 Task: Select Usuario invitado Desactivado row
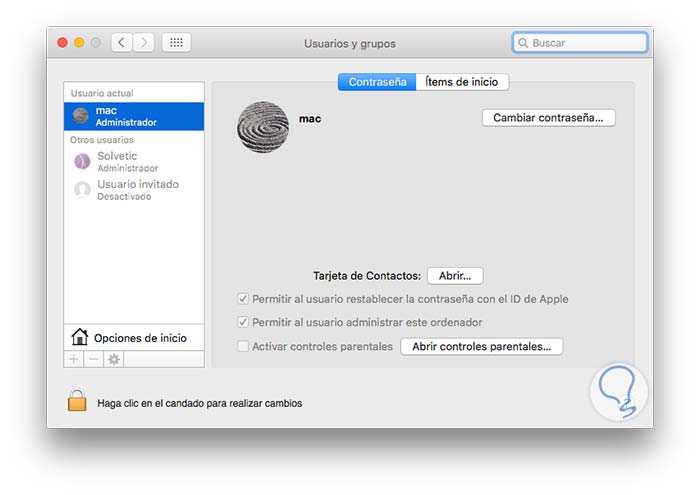134,190
